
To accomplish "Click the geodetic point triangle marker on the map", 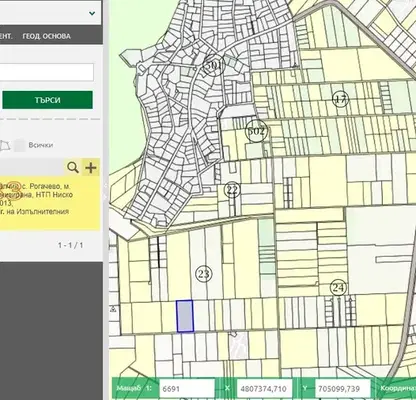I will coord(114,309).
